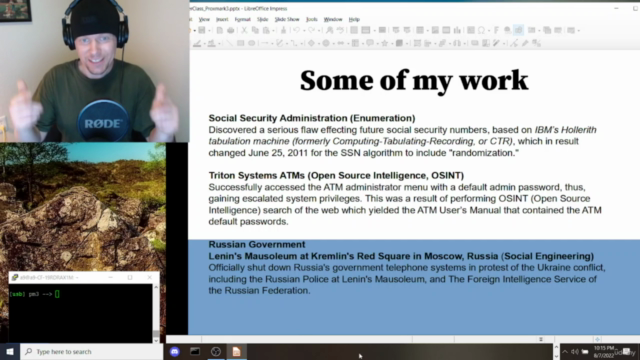640x360 pixels.
Task: Click the Cut scissors icon
Action: pos(244,30)
